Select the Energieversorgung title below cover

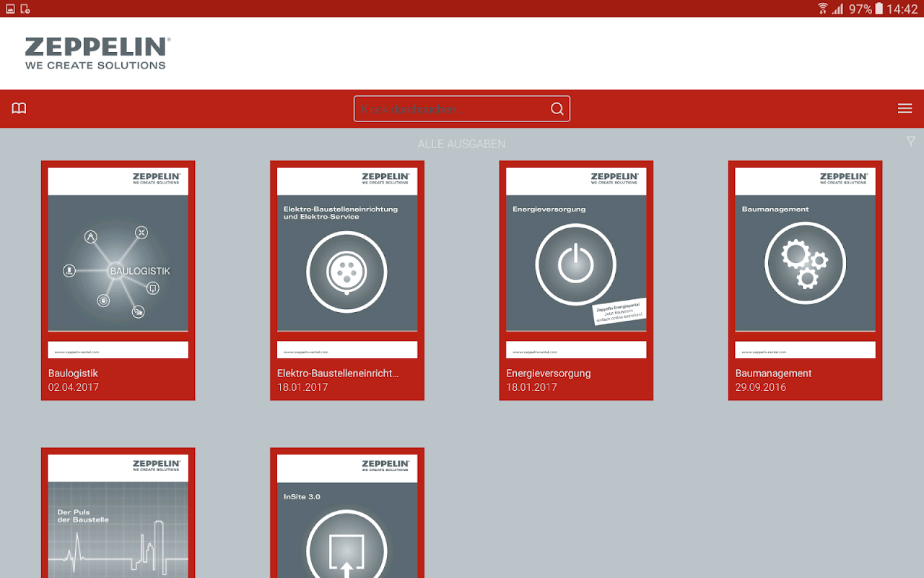(549, 374)
